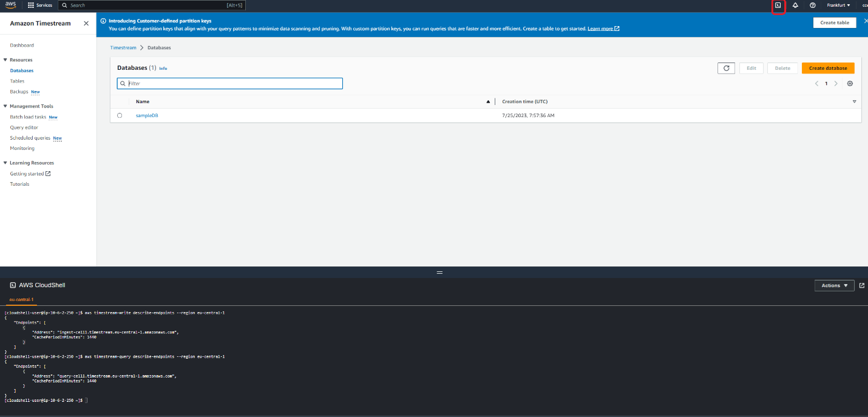Focus the Filter databases input
This screenshot has height=417, width=868.
230,83
